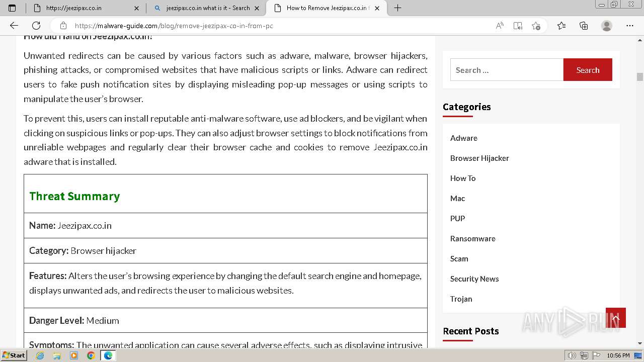The image size is (644, 362).
Task: Click the Recent Posts heading
Action: (471, 331)
